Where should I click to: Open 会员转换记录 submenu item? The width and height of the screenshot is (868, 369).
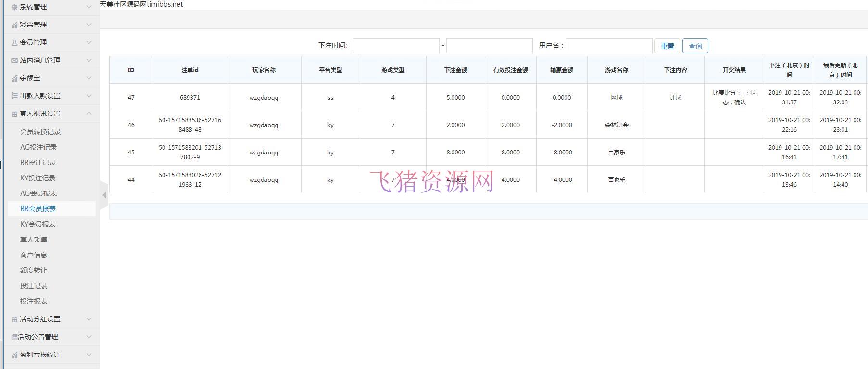click(40, 132)
